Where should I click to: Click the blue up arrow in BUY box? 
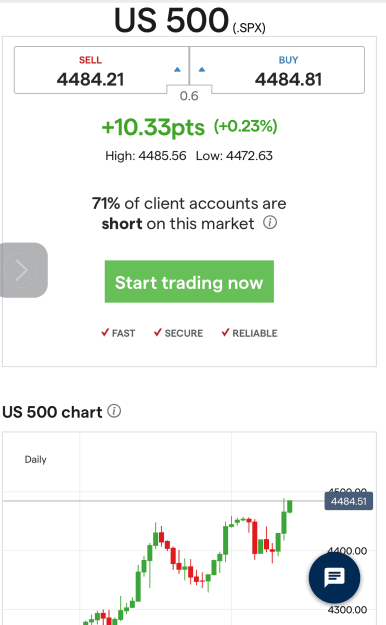(x=202, y=70)
